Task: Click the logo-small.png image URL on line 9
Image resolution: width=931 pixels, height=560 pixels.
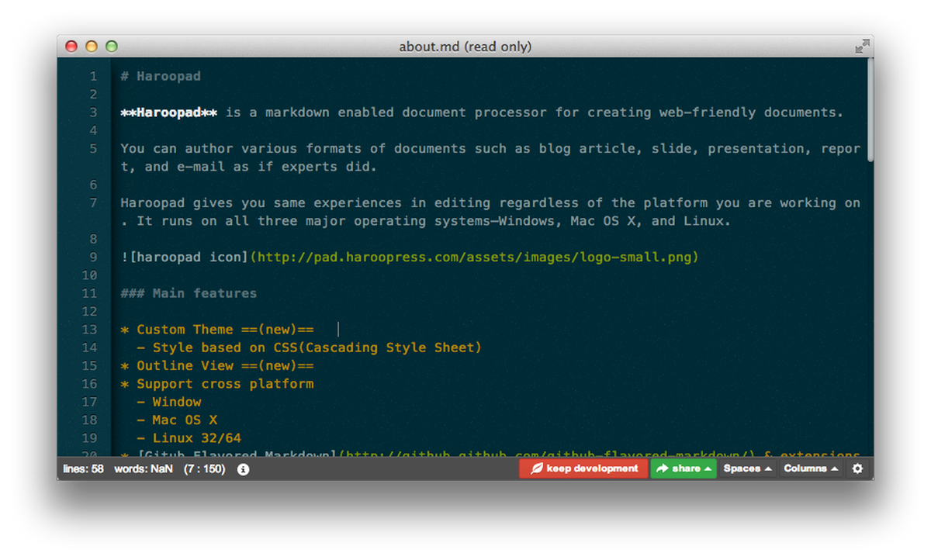Action: tap(474, 257)
